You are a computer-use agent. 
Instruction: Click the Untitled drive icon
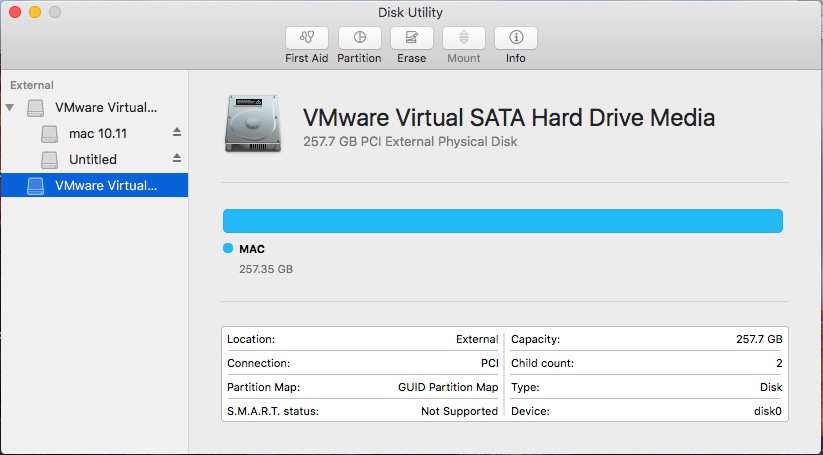[49, 160]
